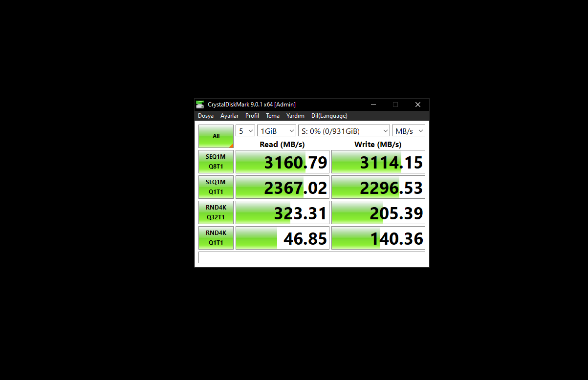Run the RND4K Q1T1 benchmark
This screenshot has height=380, width=588.
216,238
